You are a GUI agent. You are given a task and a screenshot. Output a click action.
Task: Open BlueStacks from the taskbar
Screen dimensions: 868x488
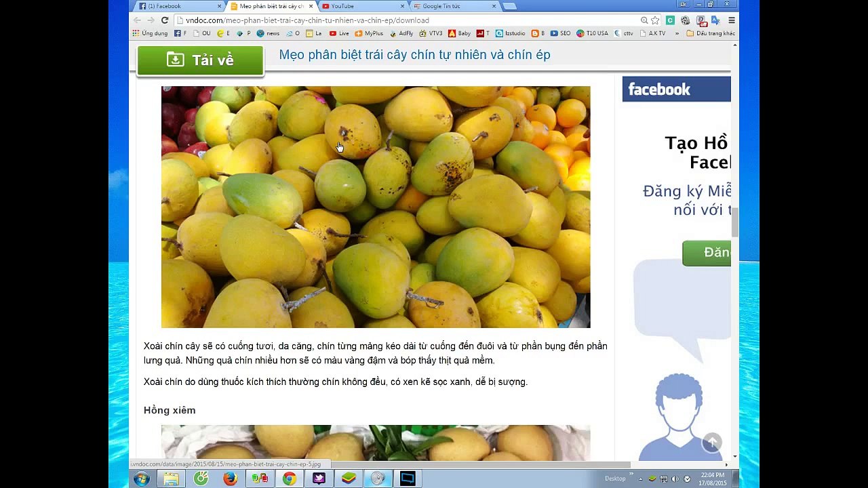pos(349,479)
